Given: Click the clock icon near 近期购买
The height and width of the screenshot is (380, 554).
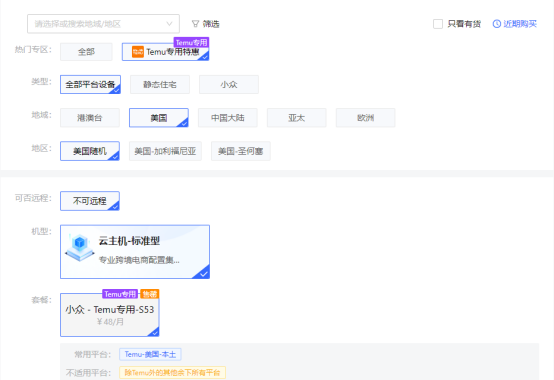Looking at the screenshot, I should coord(496,24).
